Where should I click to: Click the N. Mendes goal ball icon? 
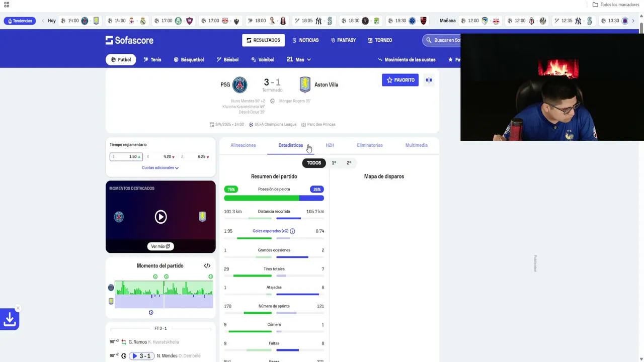[124, 356]
